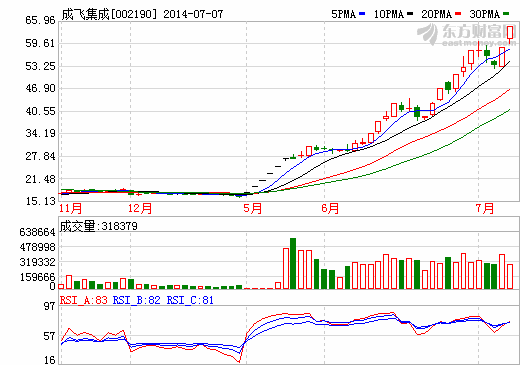The width and height of the screenshot is (520, 365).
Task: Click the 27.84 price axis label
Action: click(40, 156)
